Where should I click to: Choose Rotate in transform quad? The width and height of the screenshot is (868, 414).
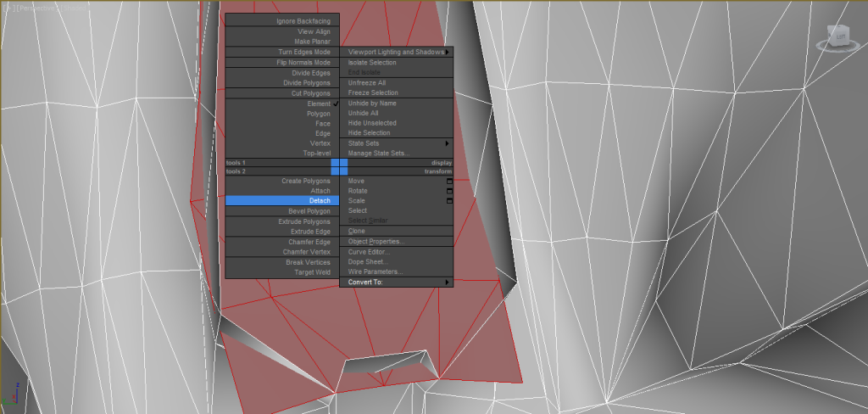(393, 191)
